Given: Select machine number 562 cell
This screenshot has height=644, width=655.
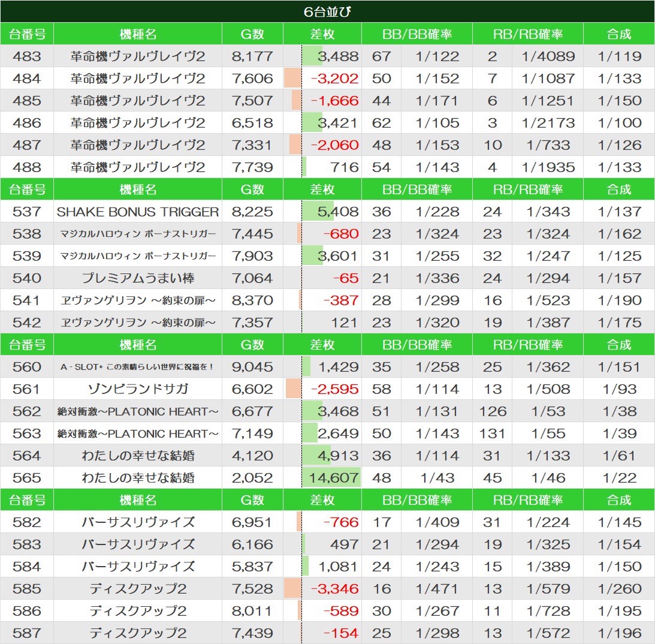Looking at the screenshot, I should pos(27,411).
